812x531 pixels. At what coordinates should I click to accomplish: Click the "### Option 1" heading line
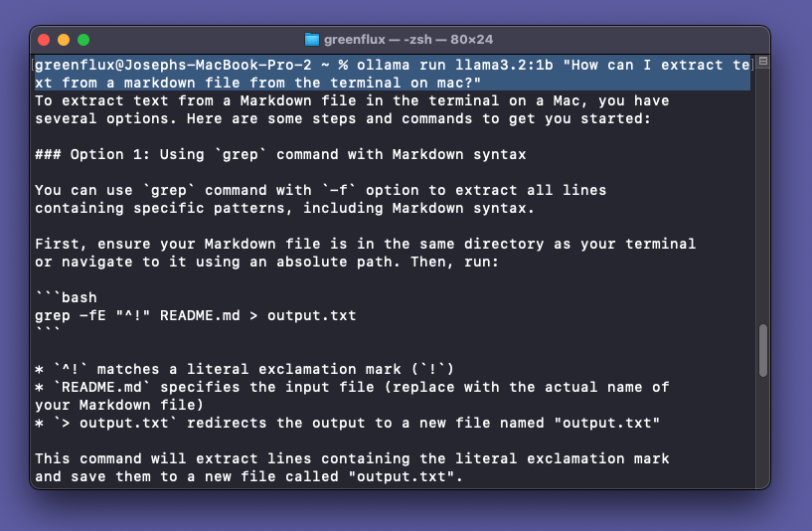click(x=280, y=154)
